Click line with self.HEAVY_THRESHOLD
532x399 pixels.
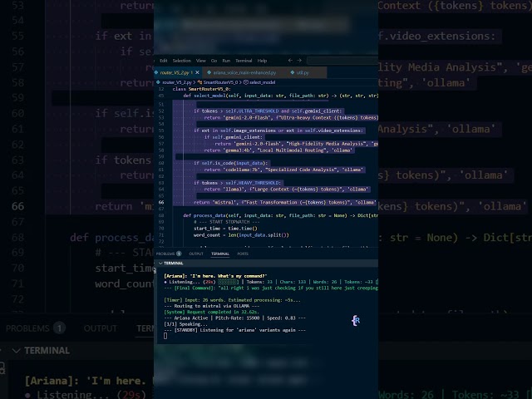[x=237, y=183]
